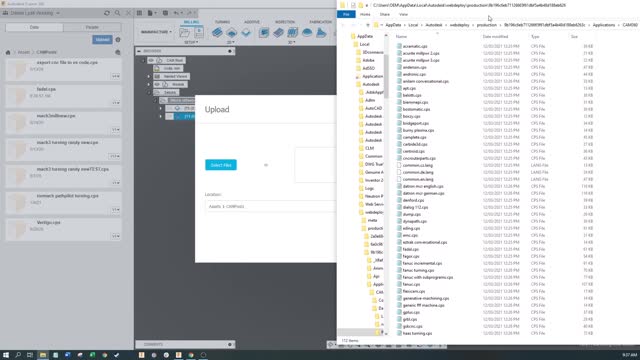Open the 2D dropdown menu
This screenshot has height=360, width=640.
pos(231,42)
